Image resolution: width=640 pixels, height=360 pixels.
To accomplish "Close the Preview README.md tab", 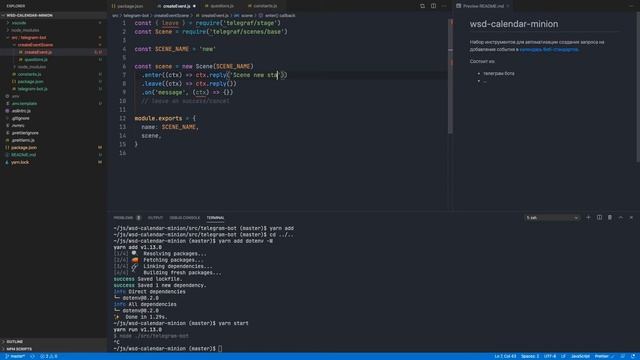I will 508,6.
